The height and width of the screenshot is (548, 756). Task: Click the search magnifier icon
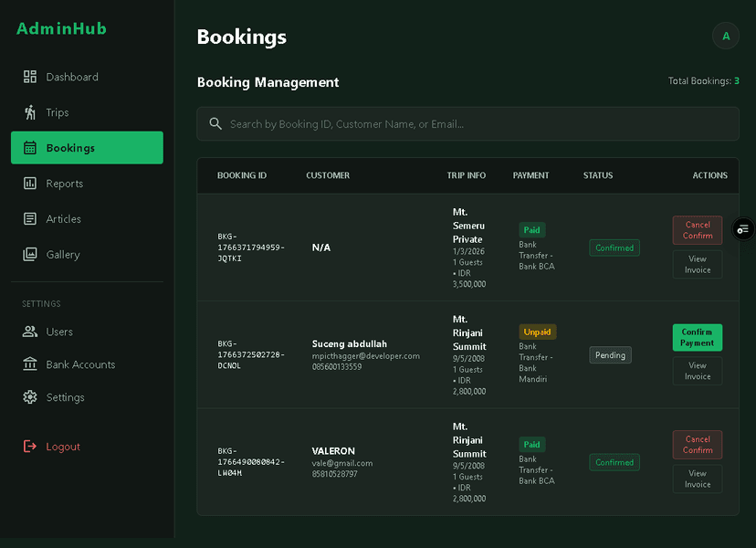(215, 124)
